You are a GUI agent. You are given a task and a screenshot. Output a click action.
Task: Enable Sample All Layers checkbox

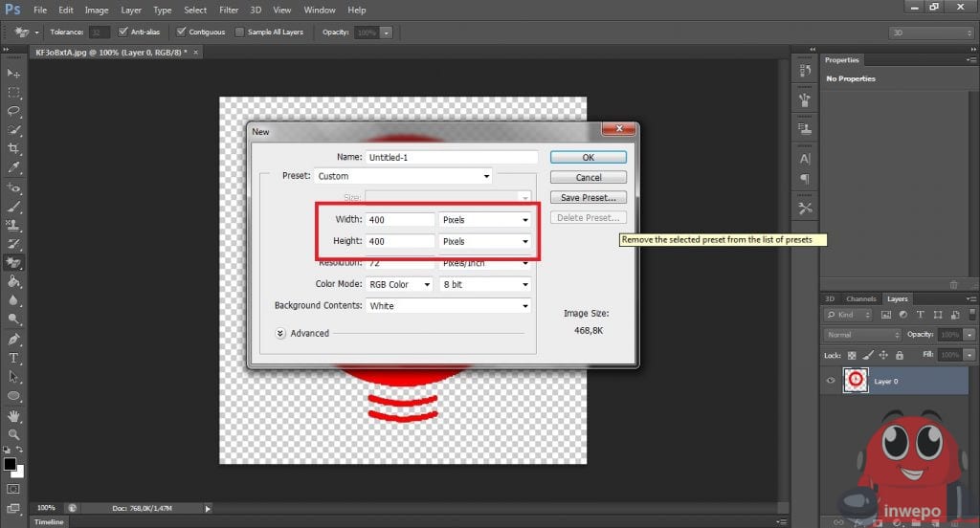[240, 32]
